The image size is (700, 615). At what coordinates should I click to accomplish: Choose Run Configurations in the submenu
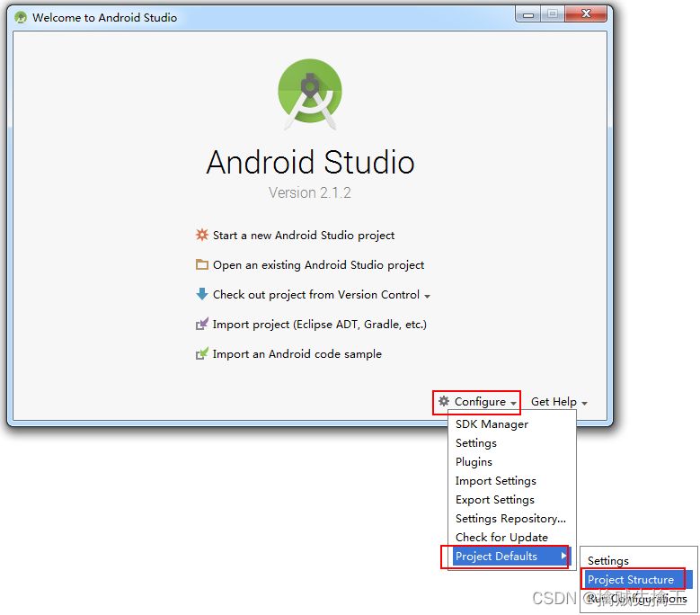pyautogui.click(x=637, y=599)
